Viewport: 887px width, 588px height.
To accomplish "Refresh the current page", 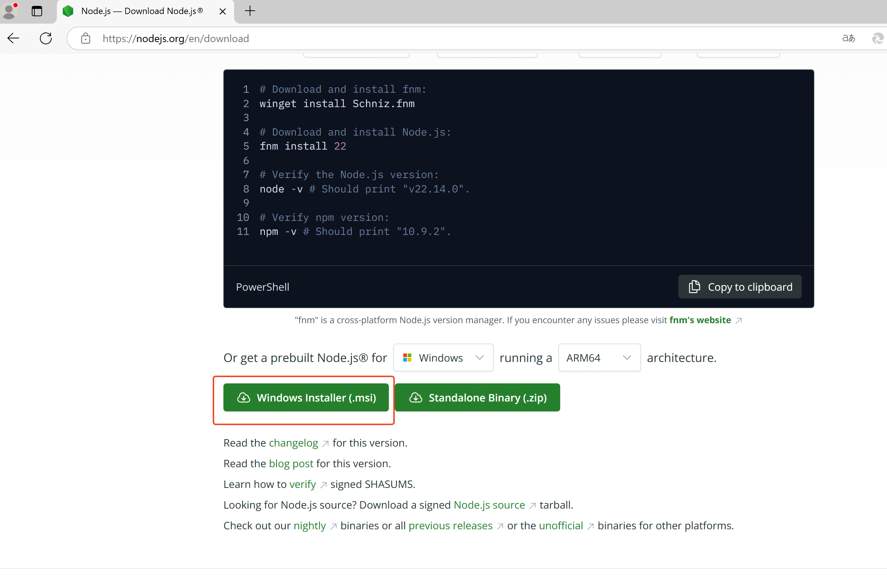I will click(x=46, y=38).
